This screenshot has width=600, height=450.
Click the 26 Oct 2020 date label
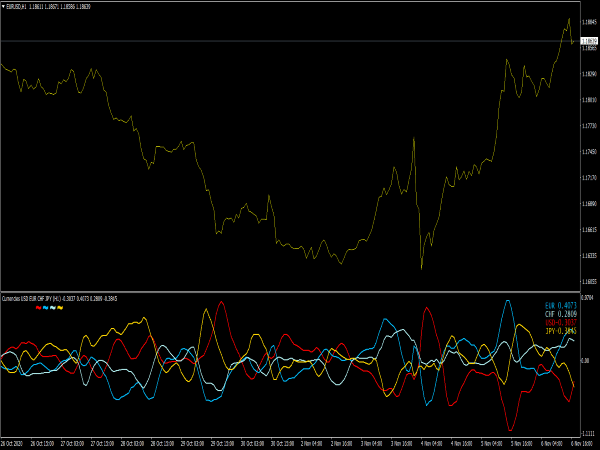point(12,444)
